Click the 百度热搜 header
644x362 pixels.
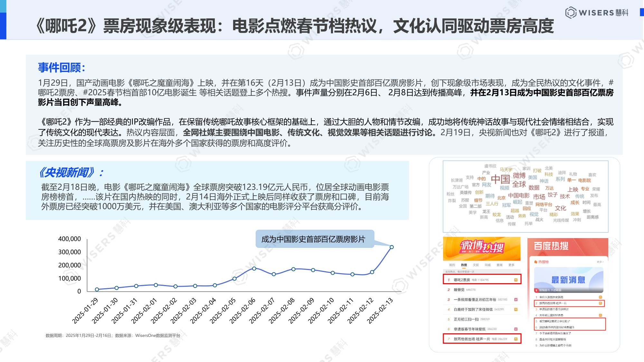pos(551,246)
